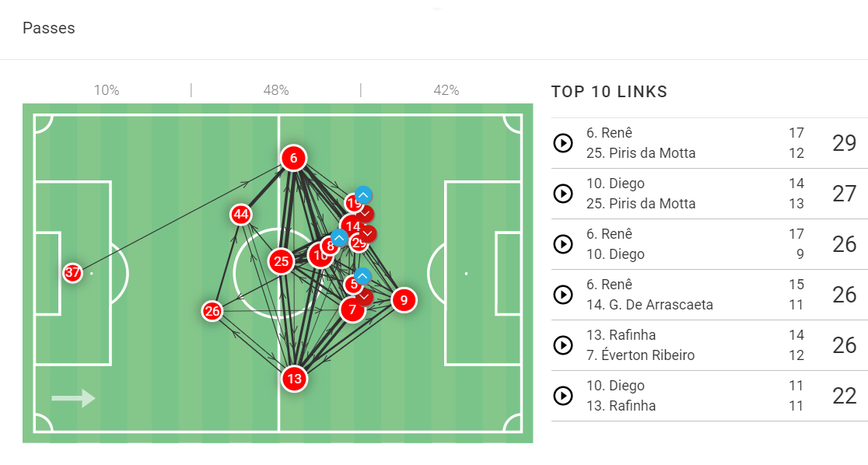Play the Diego–Rafinha link video
Image resolution: width=868 pixels, height=465 pixels.
coord(562,396)
